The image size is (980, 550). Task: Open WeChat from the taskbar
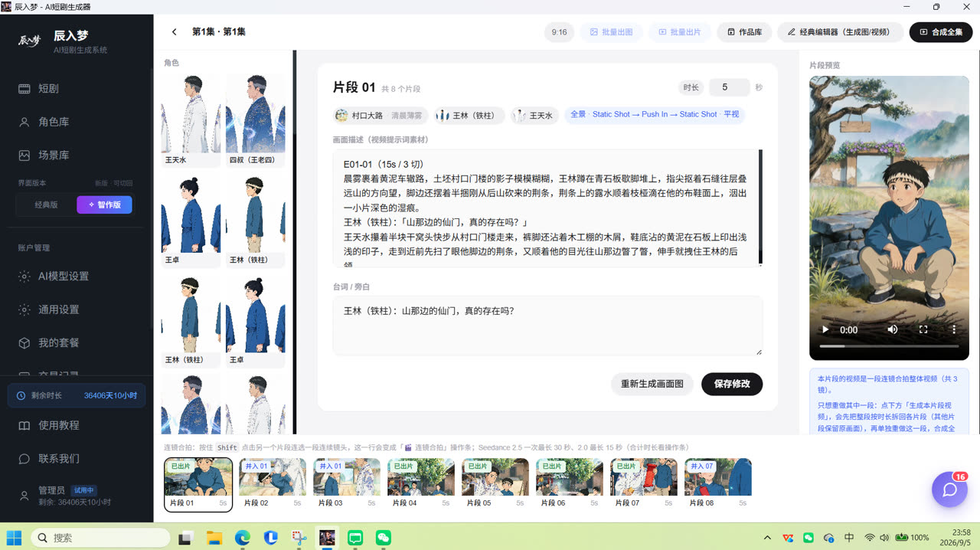[384, 538]
